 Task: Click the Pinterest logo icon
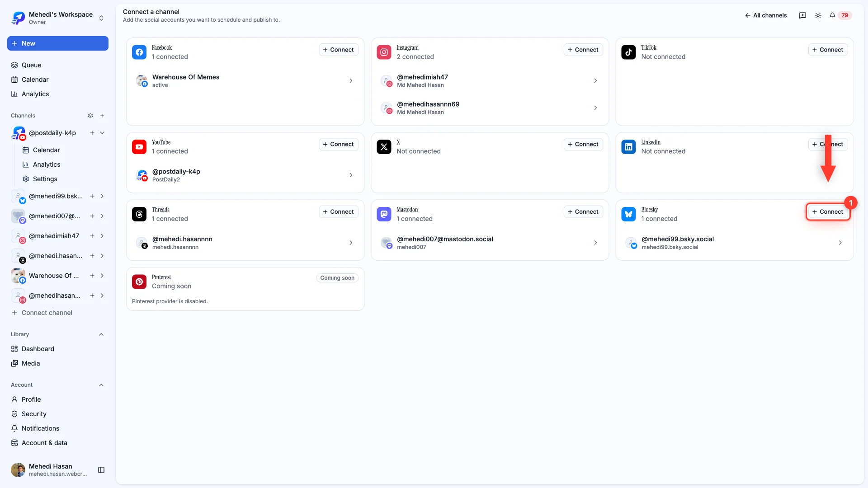tap(139, 282)
